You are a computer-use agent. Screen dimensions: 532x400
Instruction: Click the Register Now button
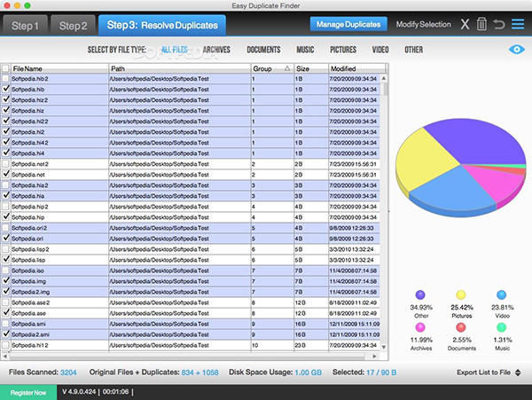point(28,393)
